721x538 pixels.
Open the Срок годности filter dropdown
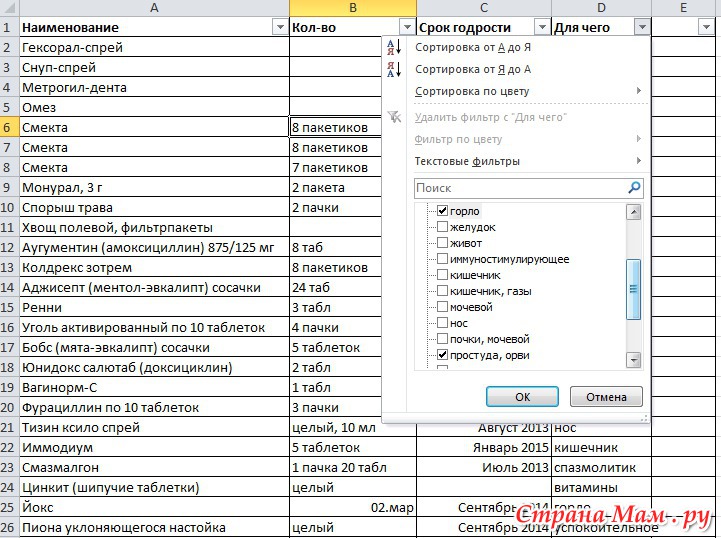542,27
